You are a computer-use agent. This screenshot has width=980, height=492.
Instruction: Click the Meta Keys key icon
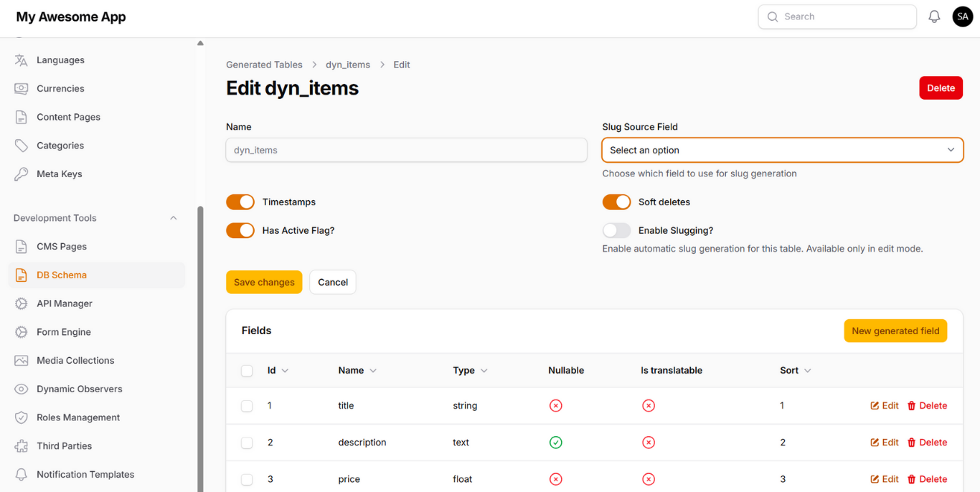tap(22, 174)
